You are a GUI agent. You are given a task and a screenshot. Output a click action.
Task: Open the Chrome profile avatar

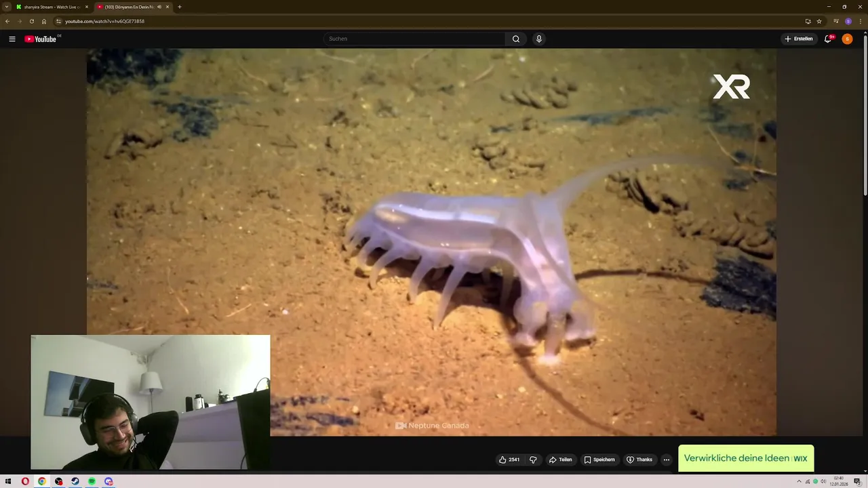click(x=848, y=21)
